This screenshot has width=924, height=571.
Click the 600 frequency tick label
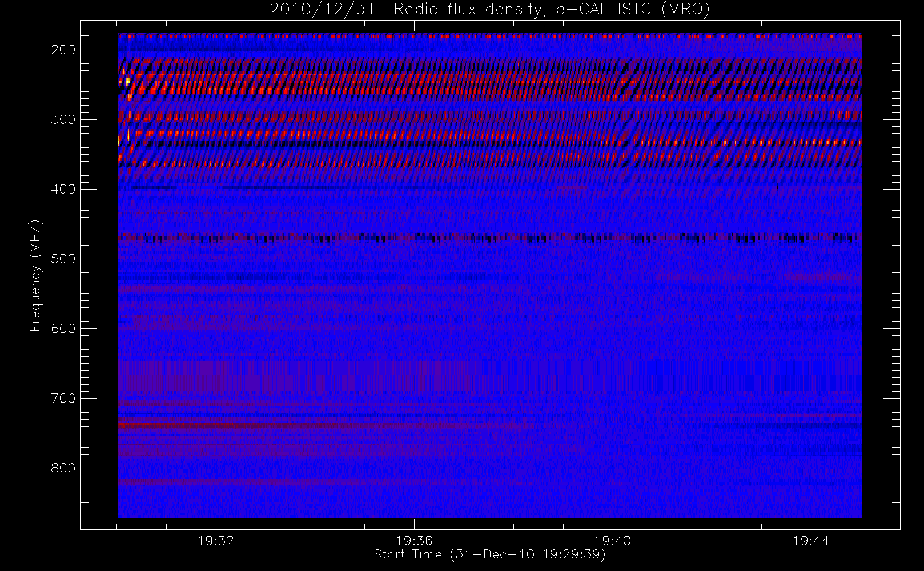(x=63, y=328)
